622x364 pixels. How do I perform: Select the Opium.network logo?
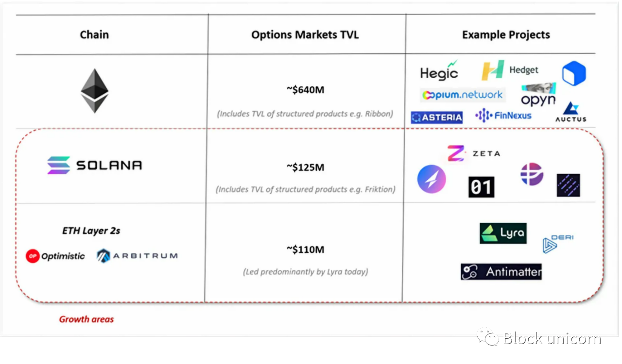coord(463,95)
